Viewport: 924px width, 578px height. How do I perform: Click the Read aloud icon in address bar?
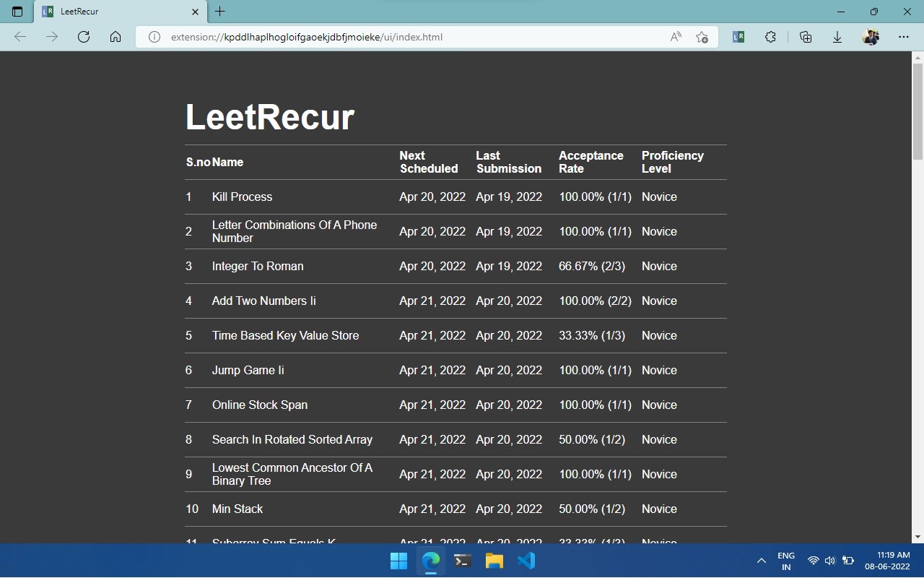point(674,36)
